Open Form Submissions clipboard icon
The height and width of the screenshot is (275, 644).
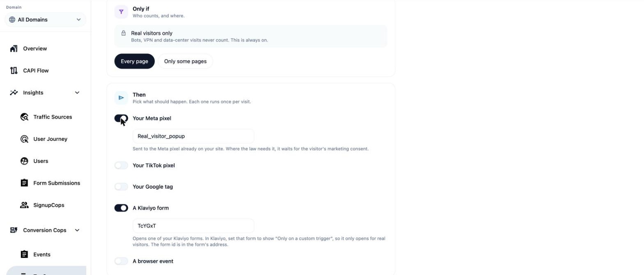pyautogui.click(x=24, y=183)
